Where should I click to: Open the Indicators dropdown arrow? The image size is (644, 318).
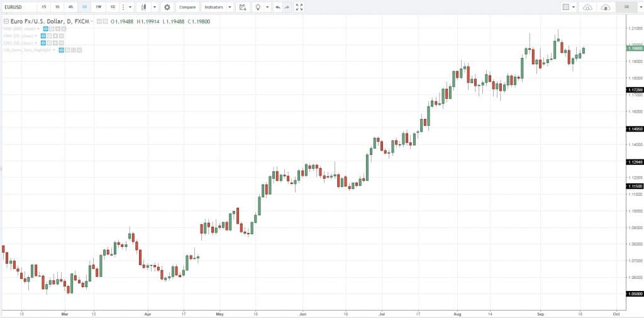tap(230, 7)
